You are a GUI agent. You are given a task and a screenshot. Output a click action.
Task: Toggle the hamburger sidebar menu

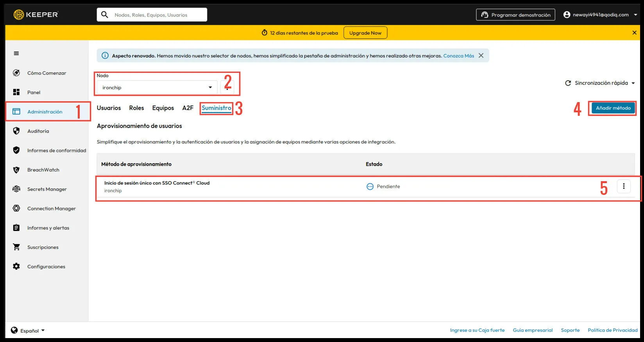tap(16, 54)
